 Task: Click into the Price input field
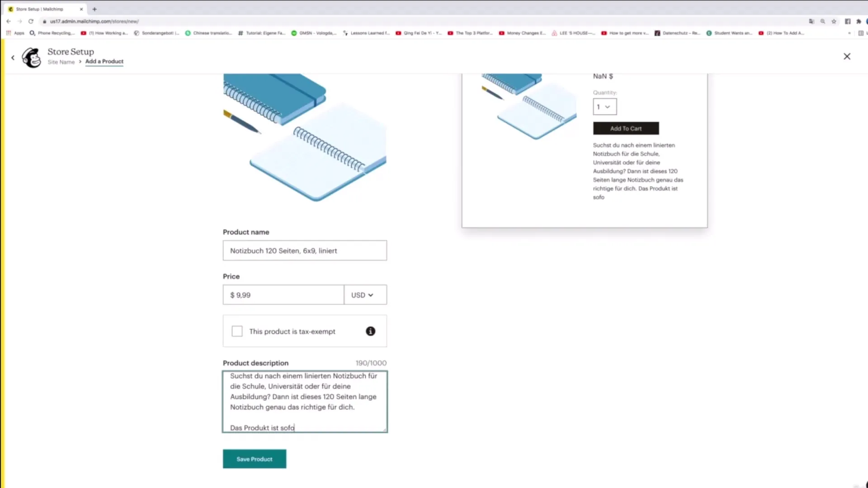point(283,295)
